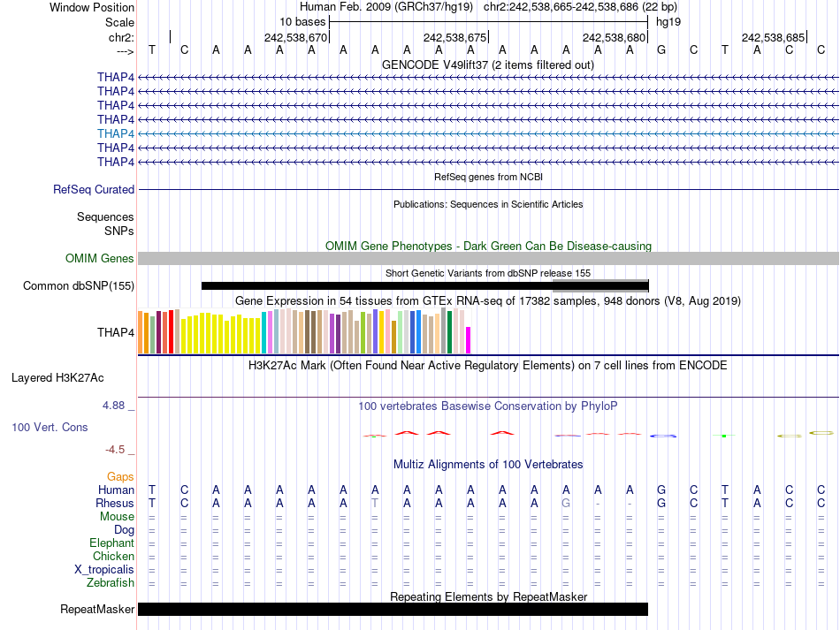Screen dimensions: 840x630
Task: Select the Zebrafish alignment row label
Action: [x=111, y=583]
